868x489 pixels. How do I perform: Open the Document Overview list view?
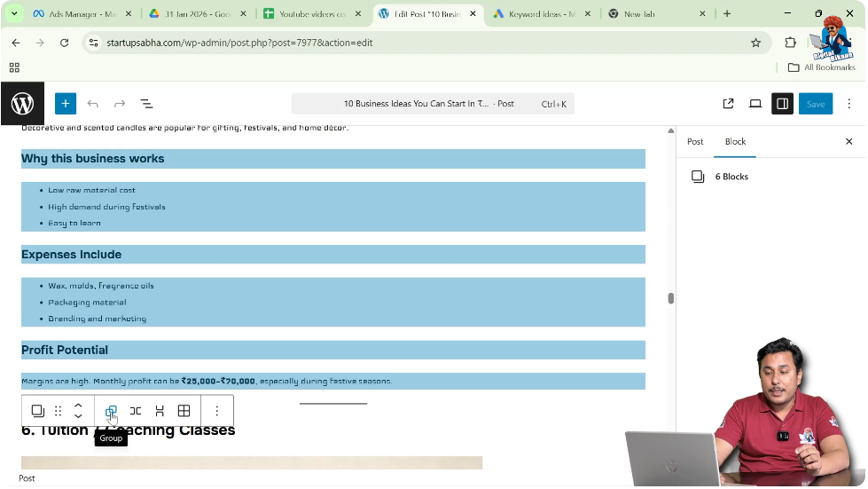coord(146,104)
